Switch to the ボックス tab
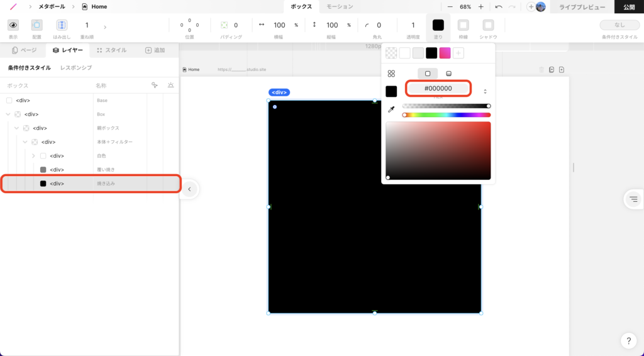The image size is (644, 356). (301, 6)
